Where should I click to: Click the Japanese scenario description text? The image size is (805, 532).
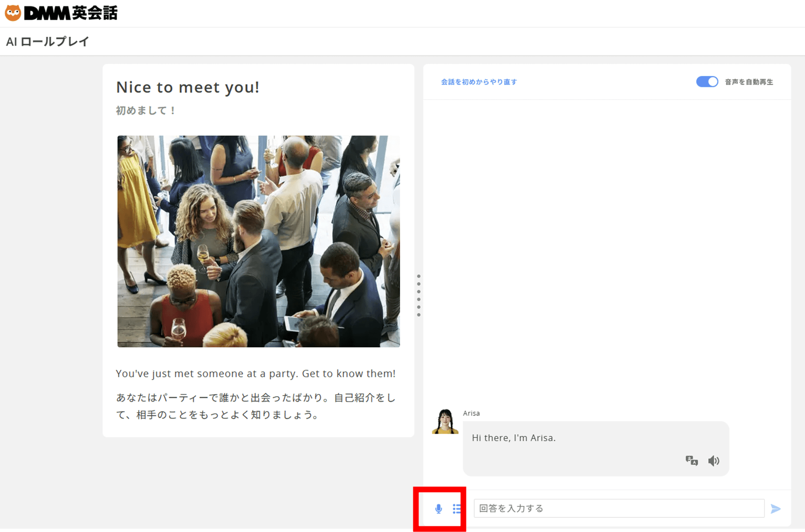pos(256,406)
